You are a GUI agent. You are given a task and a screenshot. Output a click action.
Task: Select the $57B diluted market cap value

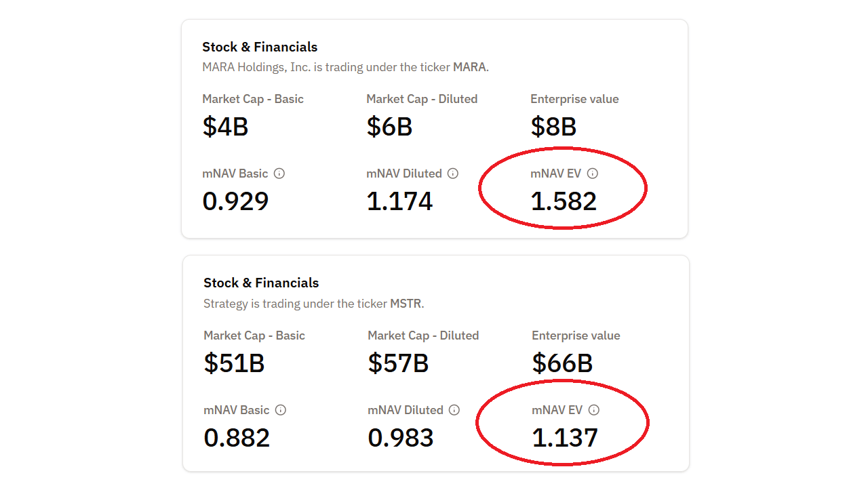[398, 363]
